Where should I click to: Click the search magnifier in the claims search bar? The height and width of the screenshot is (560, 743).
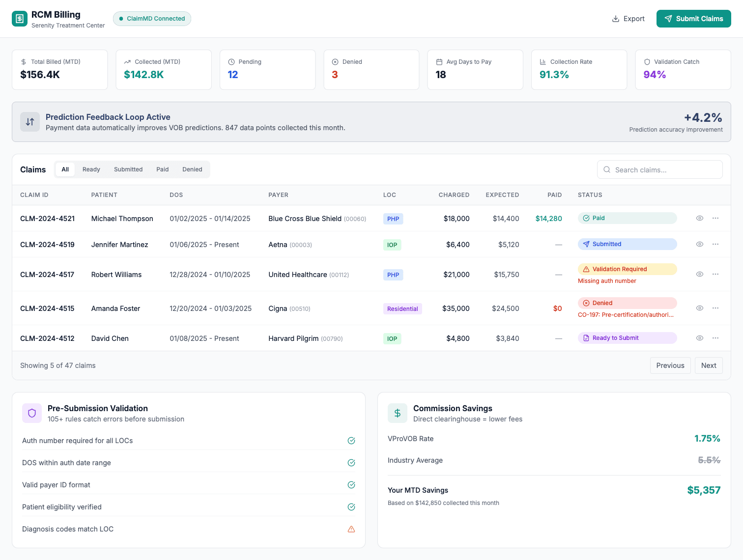(607, 169)
